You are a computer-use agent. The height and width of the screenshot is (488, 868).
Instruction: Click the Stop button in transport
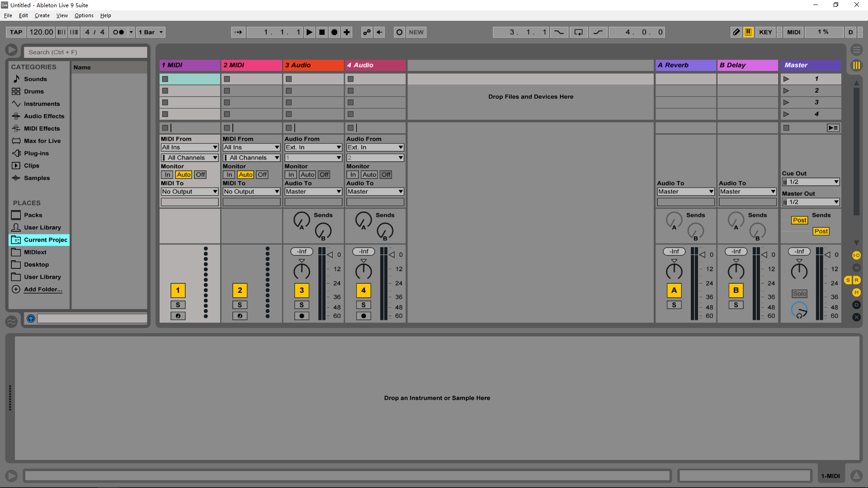point(322,32)
